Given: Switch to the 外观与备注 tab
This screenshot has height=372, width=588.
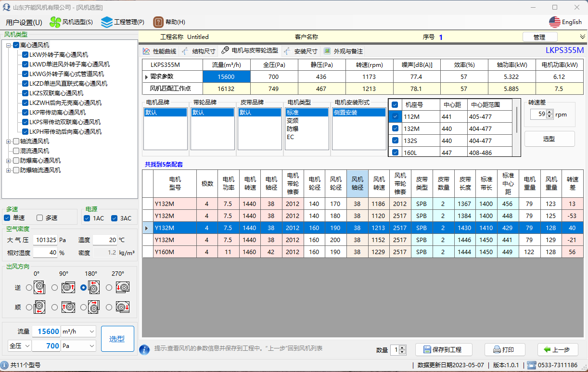Looking at the screenshot, I should 343,51.
